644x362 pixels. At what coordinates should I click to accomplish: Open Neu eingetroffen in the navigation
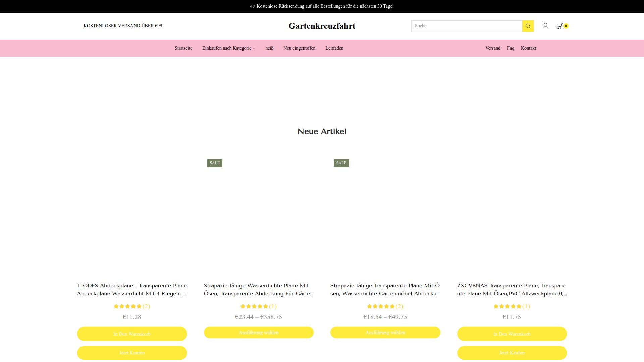[x=299, y=48]
